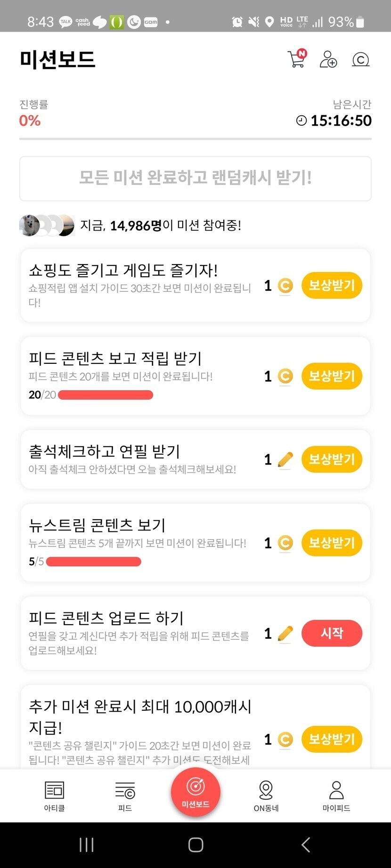Claim reward for 피드 콘텐츠 보고 적립 받기
This screenshot has width=391, height=868.
332,376
